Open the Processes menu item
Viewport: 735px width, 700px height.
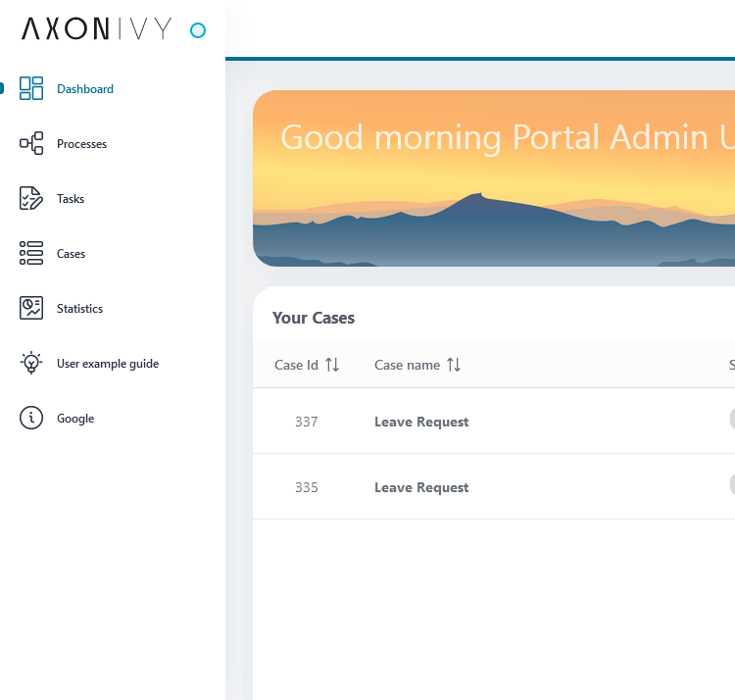click(81, 144)
